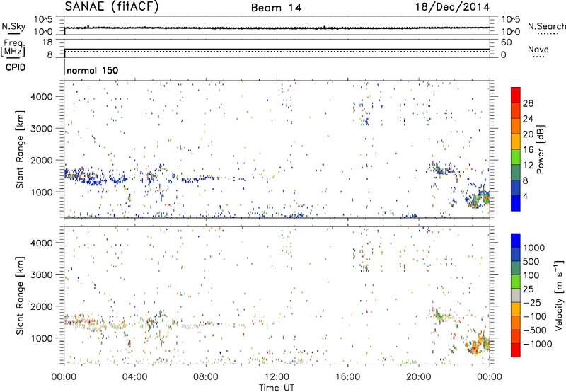The height and width of the screenshot is (392, 566).
Task: Click the '-1000' tick on velocity scale
Action: click(537, 344)
